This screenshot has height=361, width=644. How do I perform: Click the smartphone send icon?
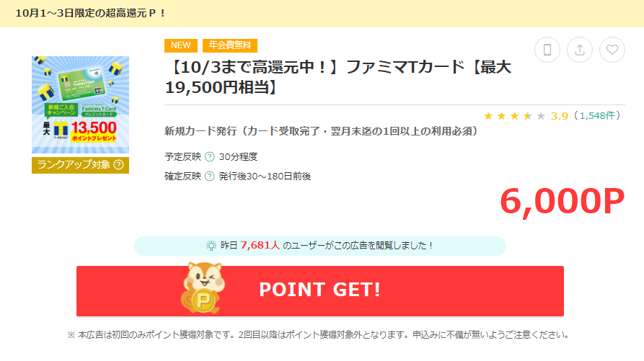(x=547, y=50)
